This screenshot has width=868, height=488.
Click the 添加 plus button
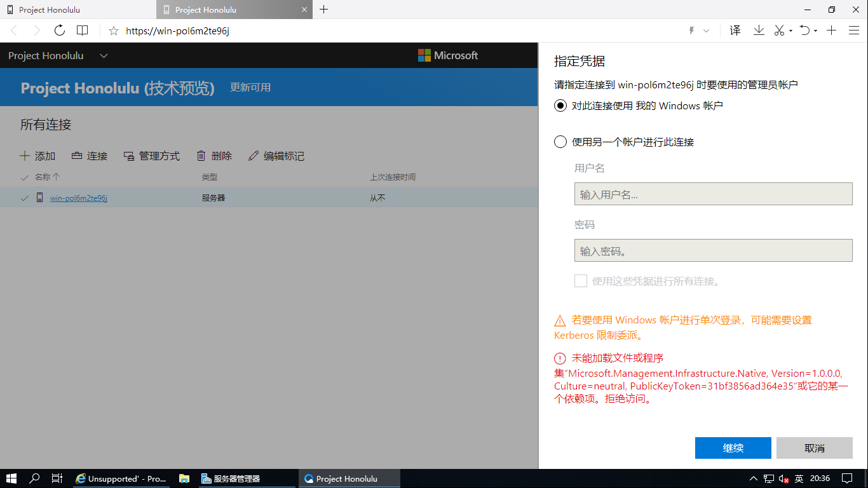38,156
